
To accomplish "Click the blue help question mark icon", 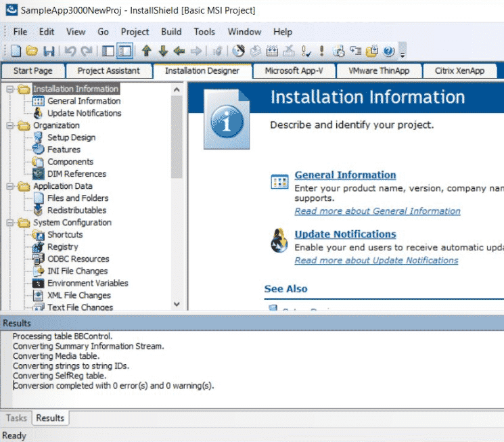I will [x=389, y=51].
